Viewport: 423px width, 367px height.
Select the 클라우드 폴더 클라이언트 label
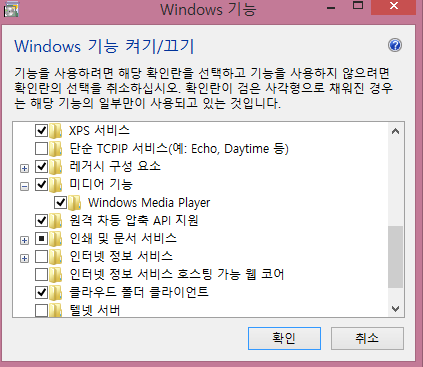139,292
